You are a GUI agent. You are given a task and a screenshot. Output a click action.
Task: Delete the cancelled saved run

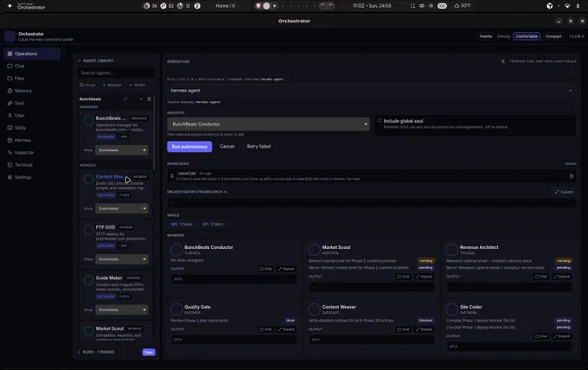click(x=572, y=176)
